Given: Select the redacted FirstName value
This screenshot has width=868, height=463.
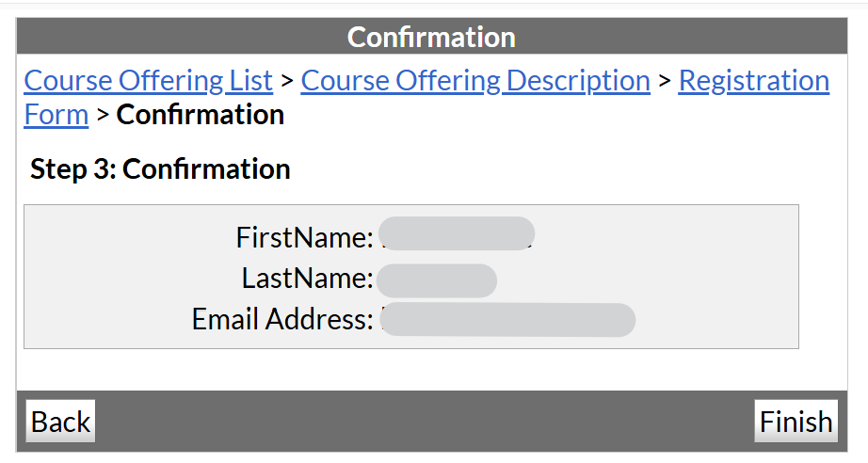Looking at the screenshot, I should [x=458, y=234].
